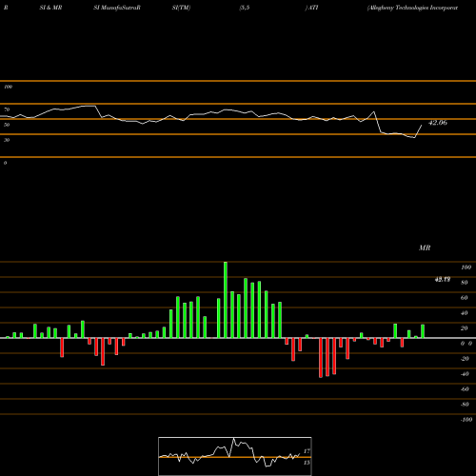Click the 'SI(TM)' header label
The image size is (476, 476).
(x=181, y=8)
